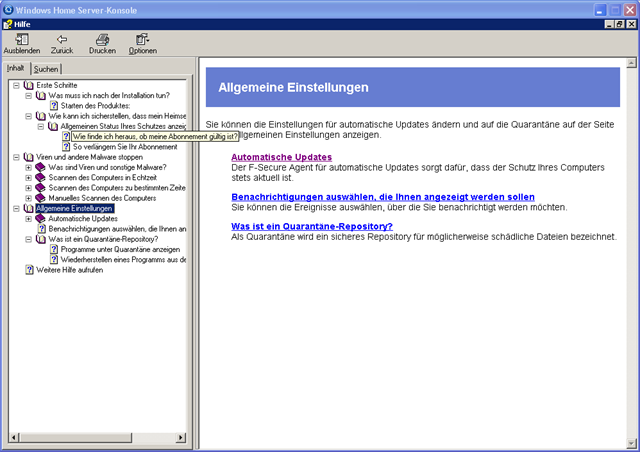Collapse Wie kann ich sicherstellen node
This screenshot has width=640, height=452.
point(29,116)
